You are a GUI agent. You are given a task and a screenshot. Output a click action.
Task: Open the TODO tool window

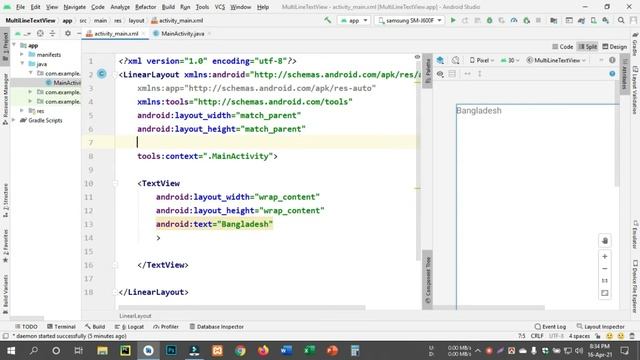(26, 327)
